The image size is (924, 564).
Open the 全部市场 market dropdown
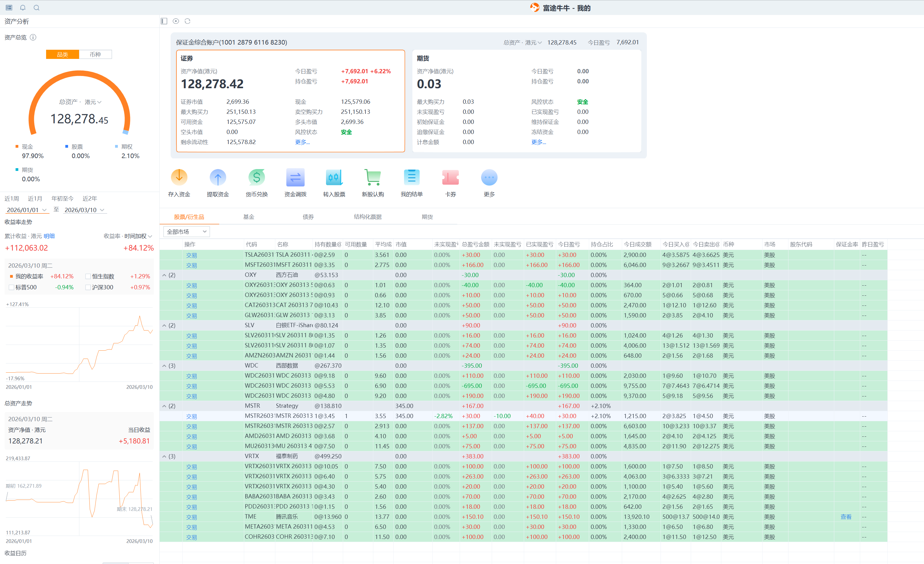[187, 232]
